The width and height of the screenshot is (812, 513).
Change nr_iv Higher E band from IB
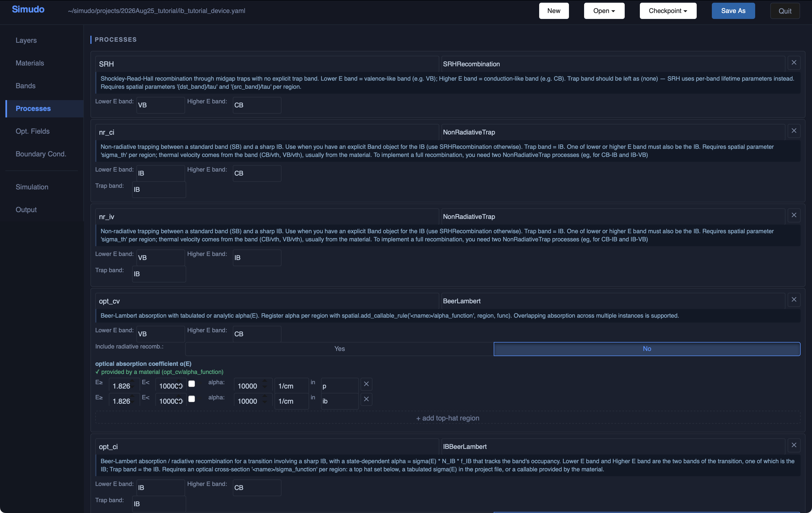pyautogui.click(x=257, y=258)
